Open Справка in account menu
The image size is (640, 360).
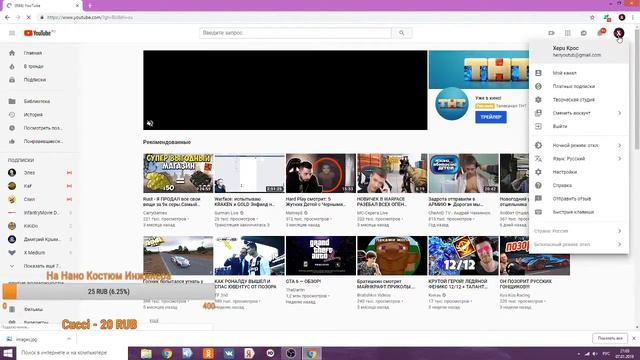coord(579,185)
